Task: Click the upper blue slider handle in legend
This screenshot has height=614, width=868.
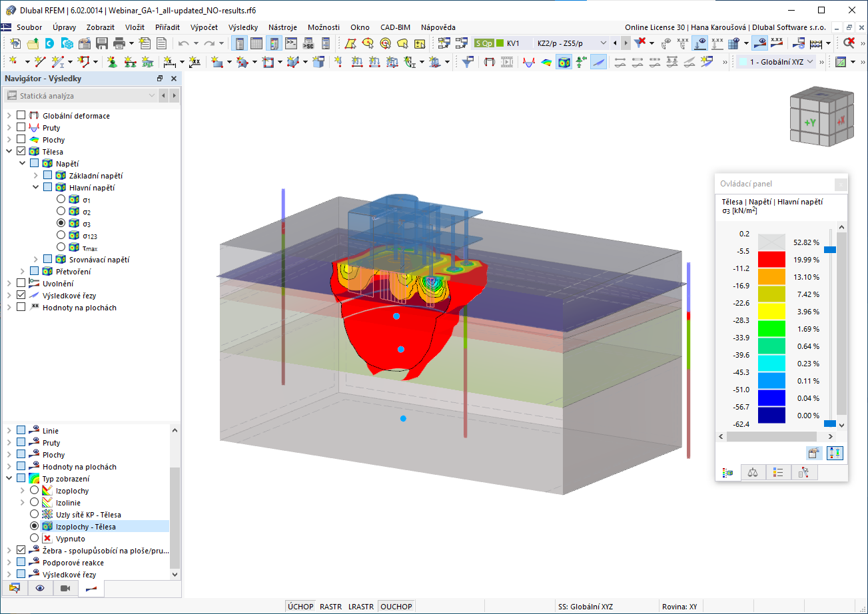Action: click(829, 250)
